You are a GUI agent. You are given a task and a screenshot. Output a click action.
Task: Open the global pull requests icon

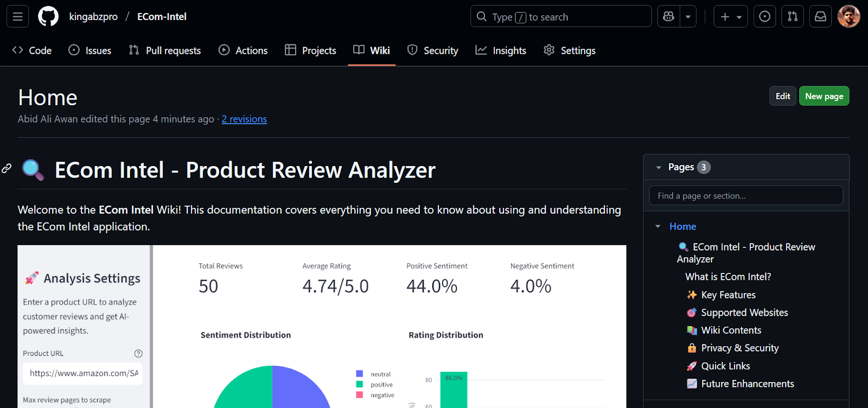(x=793, y=17)
